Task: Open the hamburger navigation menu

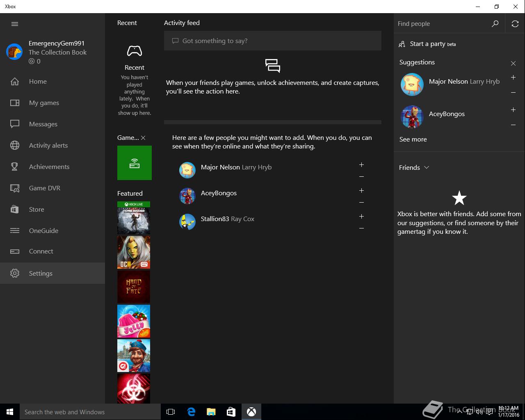Action: coord(15,24)
